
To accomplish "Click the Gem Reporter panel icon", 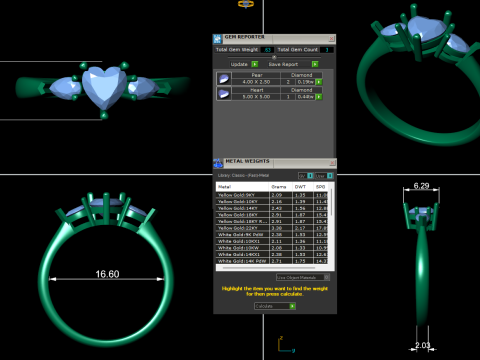I will [217, 39].
